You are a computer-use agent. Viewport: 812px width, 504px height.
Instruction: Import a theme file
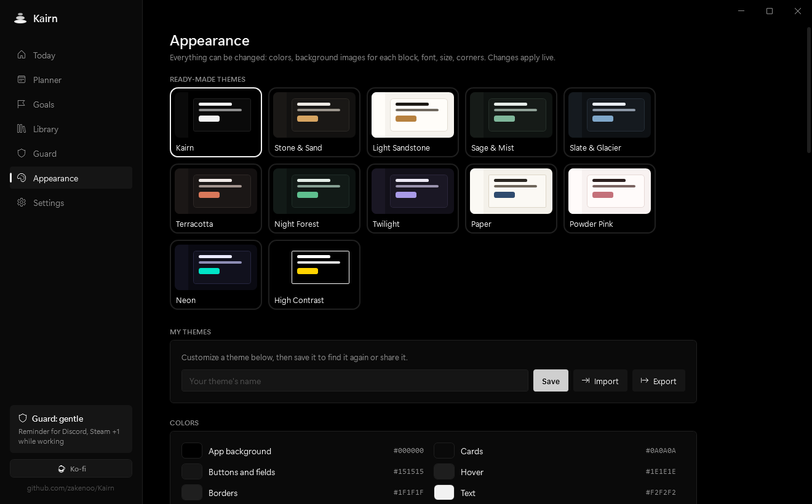600,380
